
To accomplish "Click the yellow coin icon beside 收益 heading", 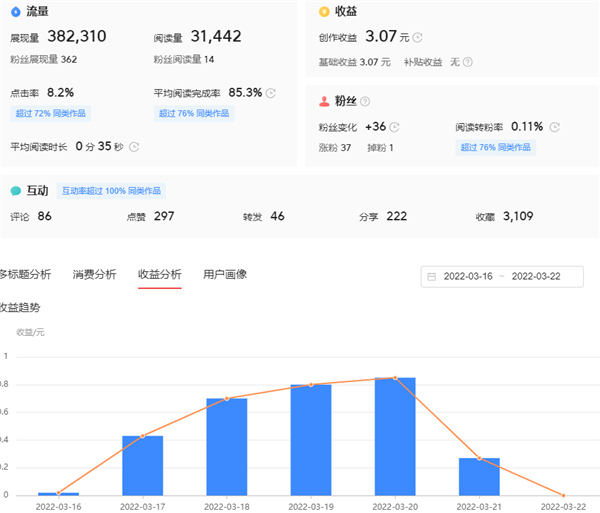I will pyautogui.click(x=323, y=11).
